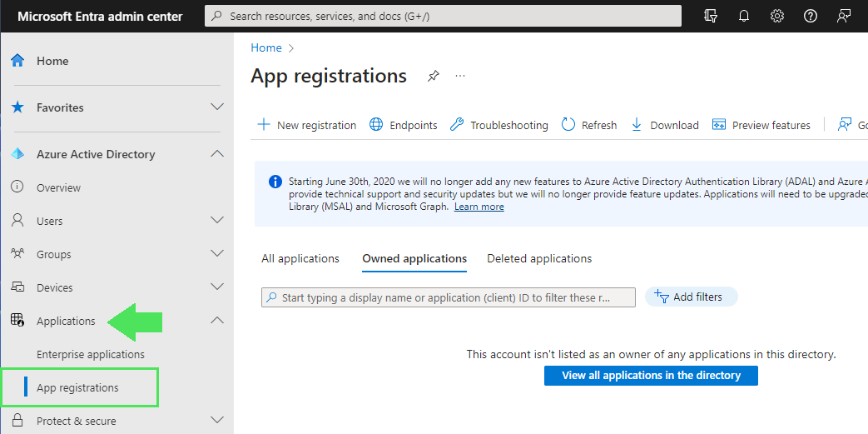
Task: Click the Favorites star icon
Action: pyautogui.click(x=17, y=107)
